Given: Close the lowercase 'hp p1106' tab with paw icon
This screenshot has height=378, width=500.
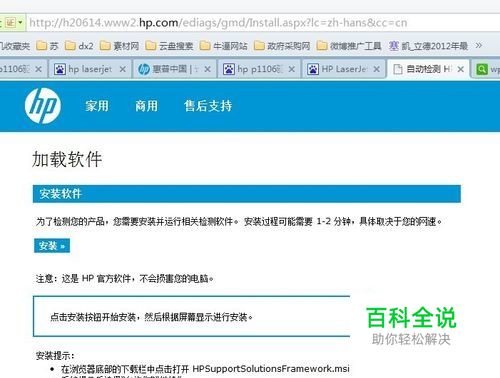Looking at the screenshot, I should click(x=292, y=69).
